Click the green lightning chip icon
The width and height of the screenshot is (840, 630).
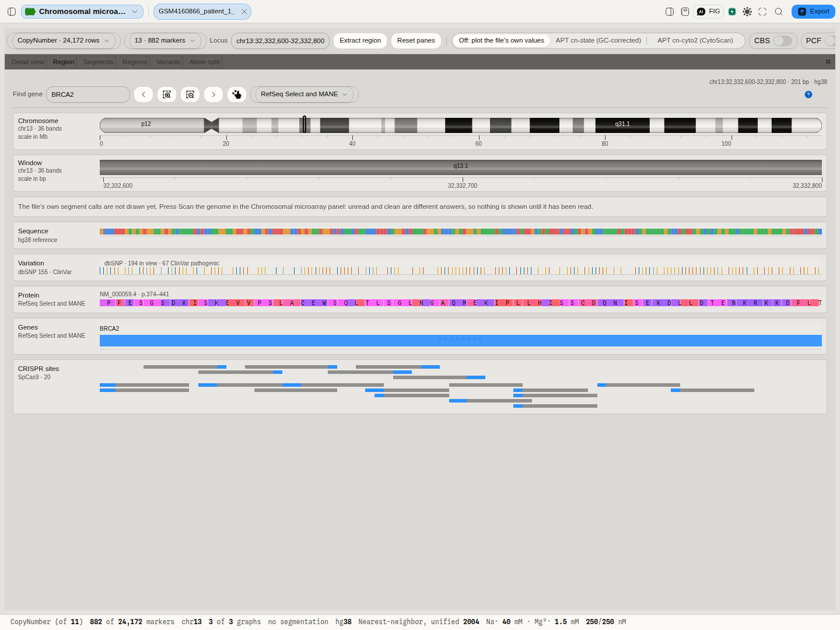(x=732, y=12)
